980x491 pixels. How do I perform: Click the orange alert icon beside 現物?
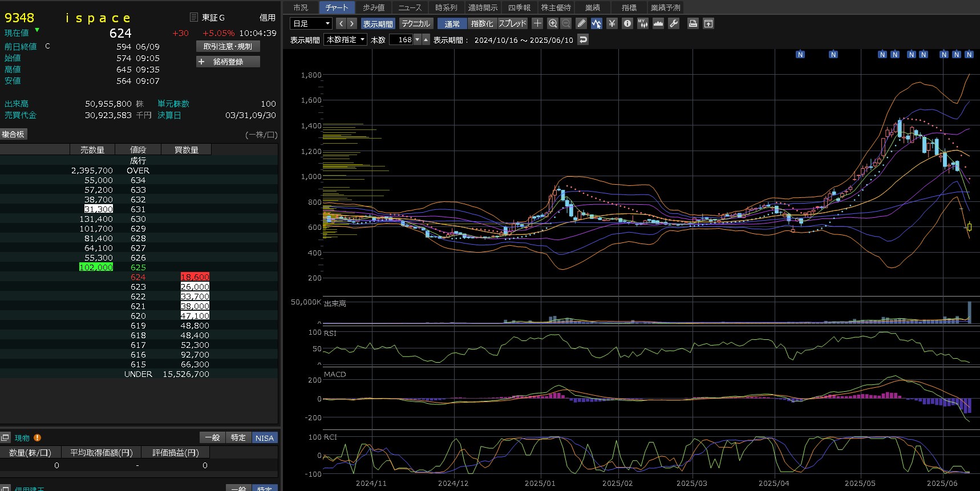37,437
